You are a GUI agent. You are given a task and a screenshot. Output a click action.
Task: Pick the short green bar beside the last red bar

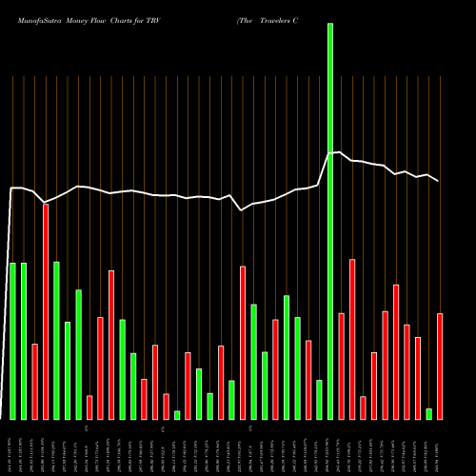pyautogui.click(x=429, y=414)
